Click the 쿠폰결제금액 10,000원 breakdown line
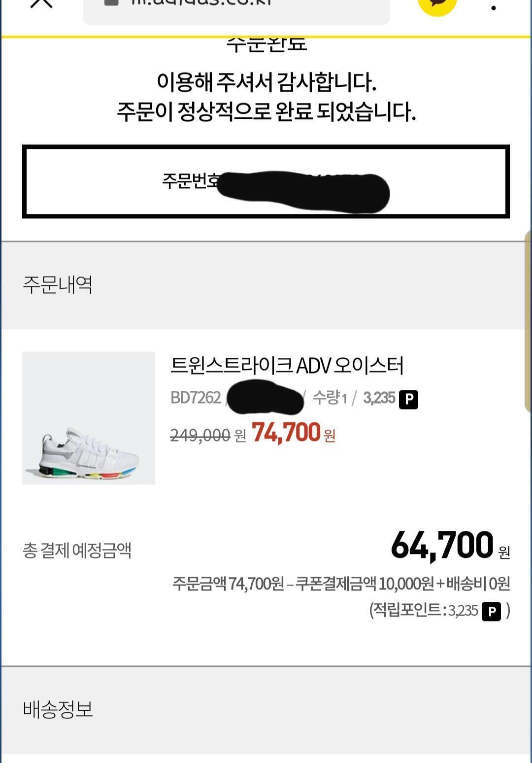This screenshot has width=532, height=763. (365, 584)
